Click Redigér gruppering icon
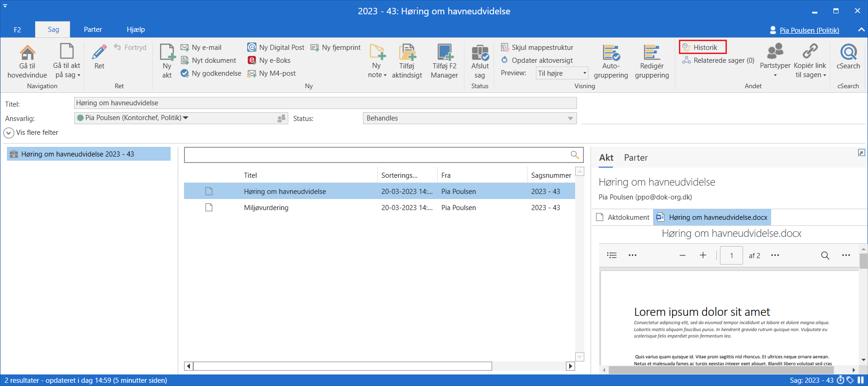868x386 pixels. click(x=652, y=52)
